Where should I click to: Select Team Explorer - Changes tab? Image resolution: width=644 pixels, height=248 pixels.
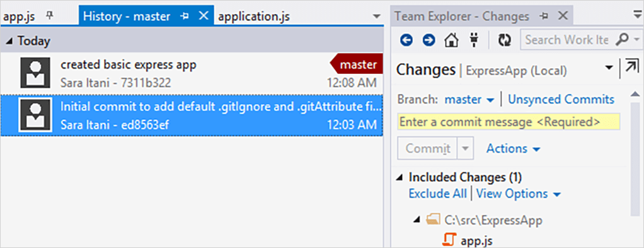(462, 16)
